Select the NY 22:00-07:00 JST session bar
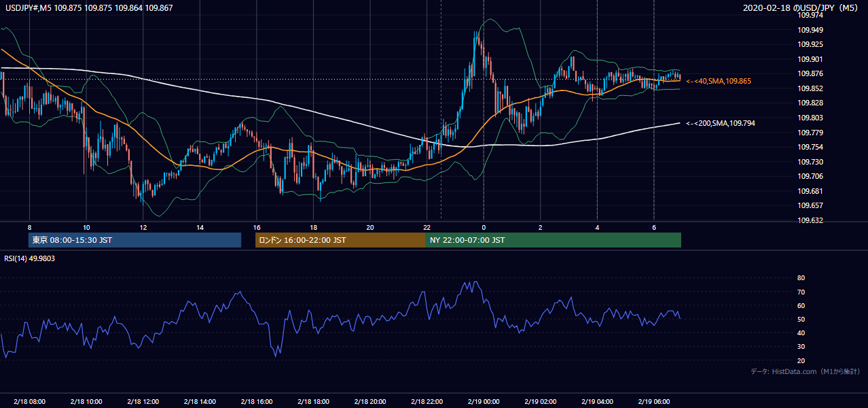Screen dimensions: 868x408 point(554,240)
